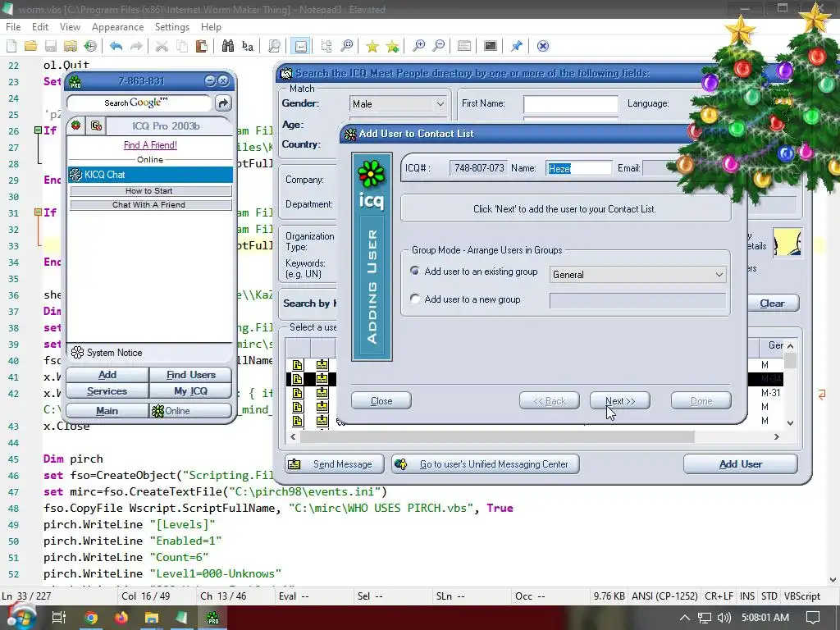Open the Help menu

[211, 27]
